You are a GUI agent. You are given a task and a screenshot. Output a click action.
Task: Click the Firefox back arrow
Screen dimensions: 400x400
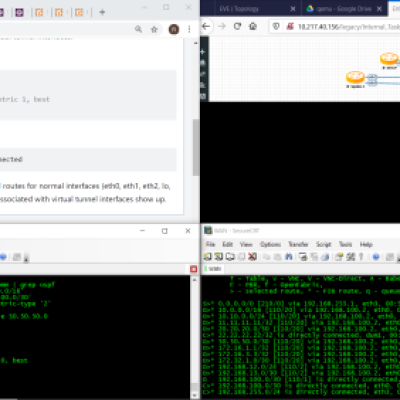click(x=206, y=26)
